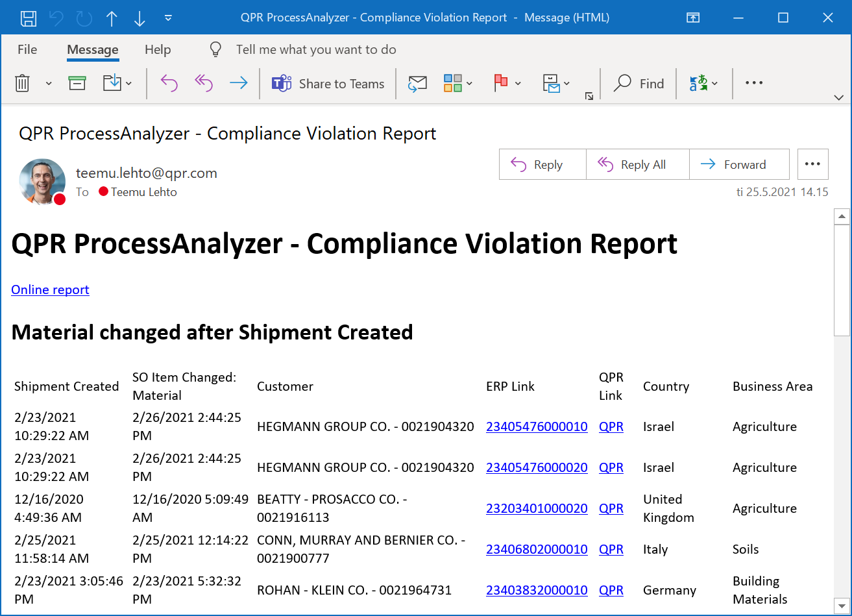Archive the message with the archive icon

pyautogui.click(x=77, y=83)
